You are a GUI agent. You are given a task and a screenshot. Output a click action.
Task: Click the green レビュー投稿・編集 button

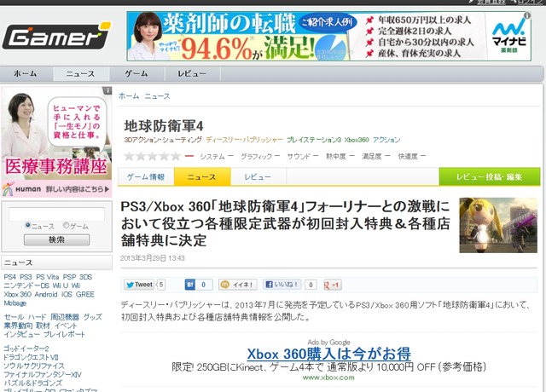point(490,176)
